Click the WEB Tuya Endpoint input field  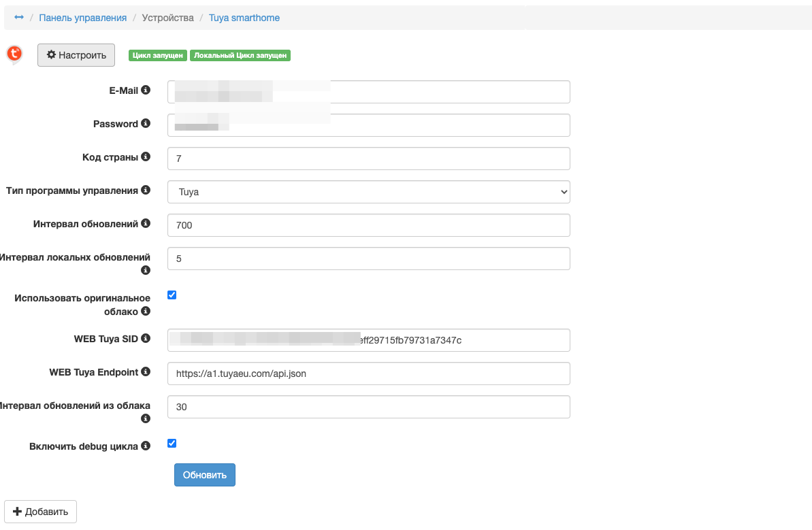[x=368, y=374]
